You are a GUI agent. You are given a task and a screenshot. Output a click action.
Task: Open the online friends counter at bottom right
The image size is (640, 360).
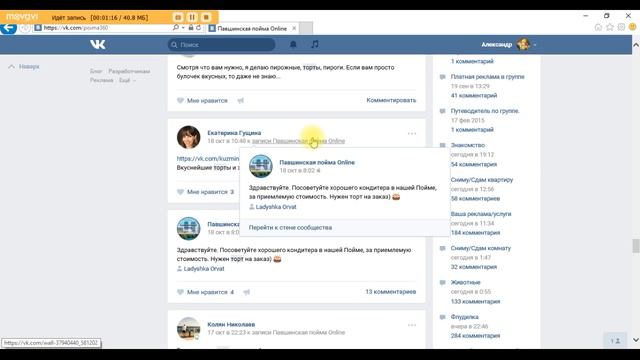coord(615,340)
